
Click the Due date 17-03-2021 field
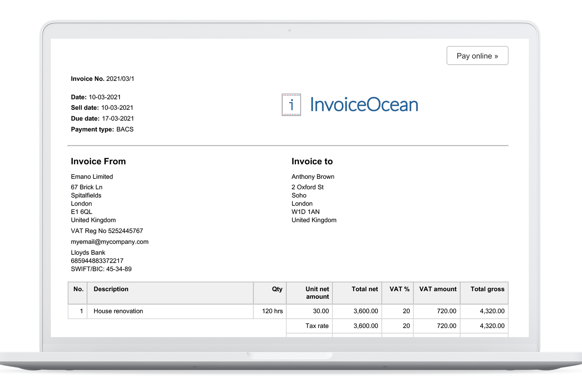coord(119,118)
